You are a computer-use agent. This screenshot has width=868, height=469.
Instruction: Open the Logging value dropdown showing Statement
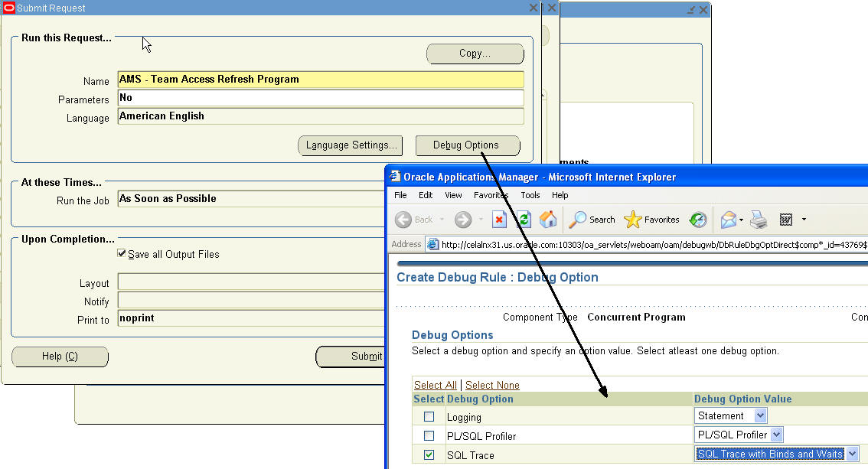[x=731, y=415]
